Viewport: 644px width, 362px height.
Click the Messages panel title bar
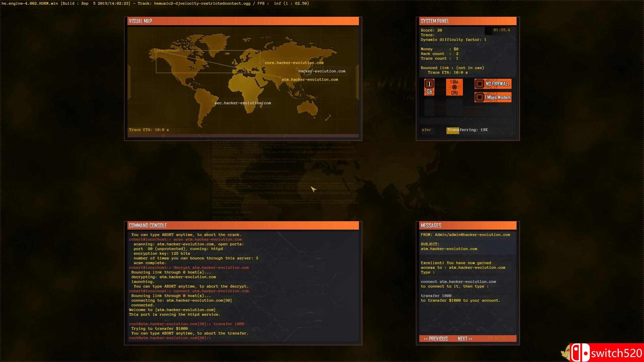[468, 226]
